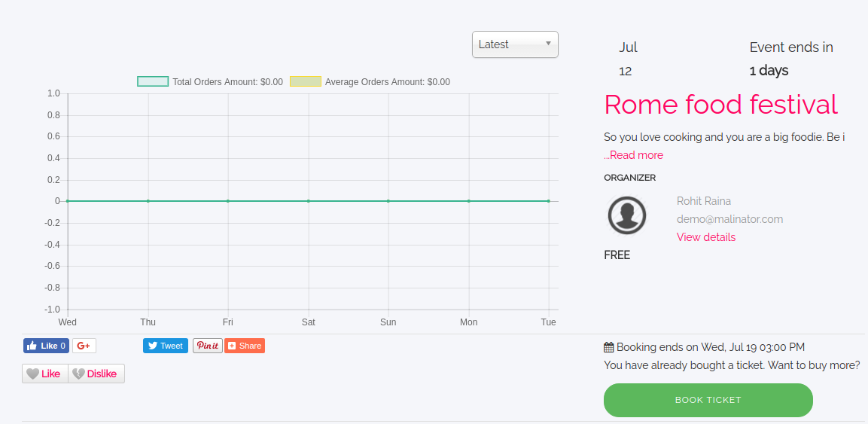Pin the event with Pin it button

pos(207,346)
